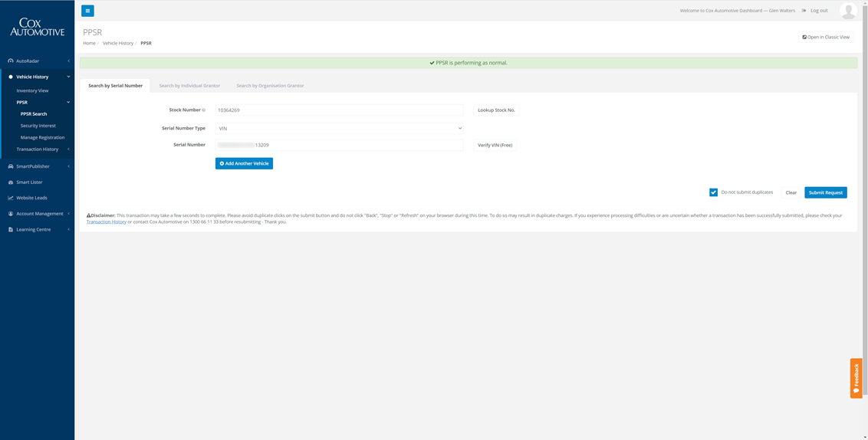868x440 pixels.
Task: Open PPSR Search in the sidebar
Action: 34,114
